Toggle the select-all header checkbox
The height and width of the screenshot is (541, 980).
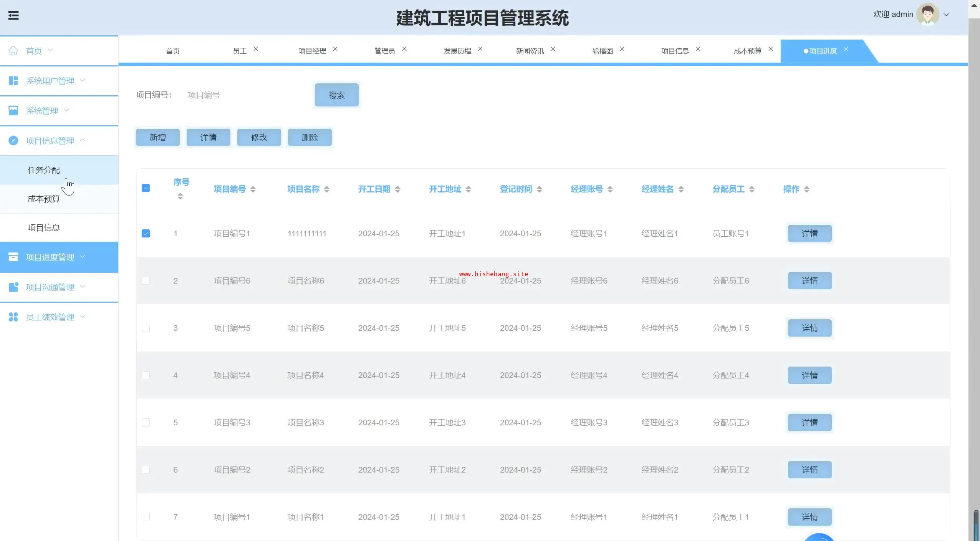tap(146, 188)
